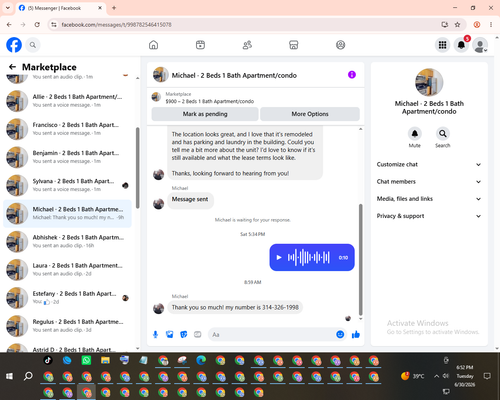Click the phone number message from Michael
Screen dimensions: 500x400
235,307
